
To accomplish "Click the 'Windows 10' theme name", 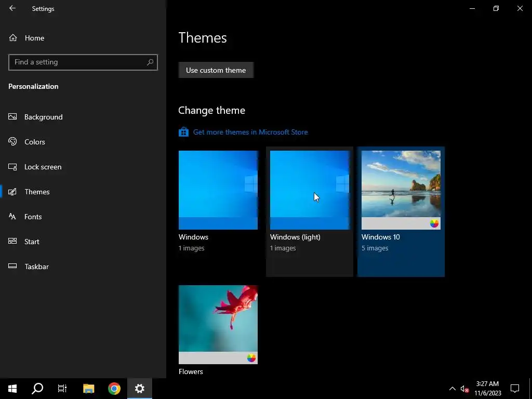I will (381, 237).
